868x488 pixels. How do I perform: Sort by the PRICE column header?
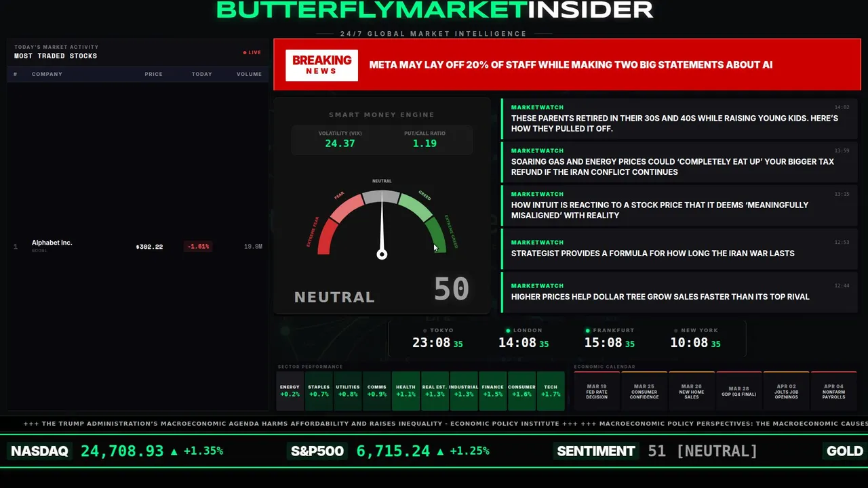pos(153,74)
